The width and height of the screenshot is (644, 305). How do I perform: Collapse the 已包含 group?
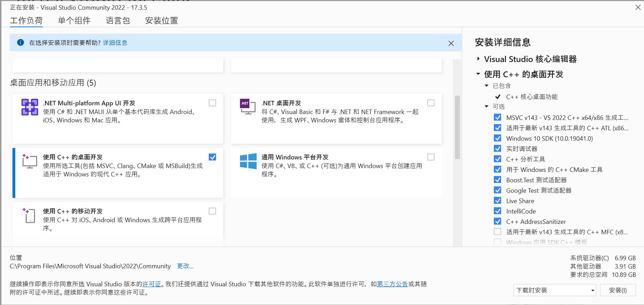[x=487, y=86]
